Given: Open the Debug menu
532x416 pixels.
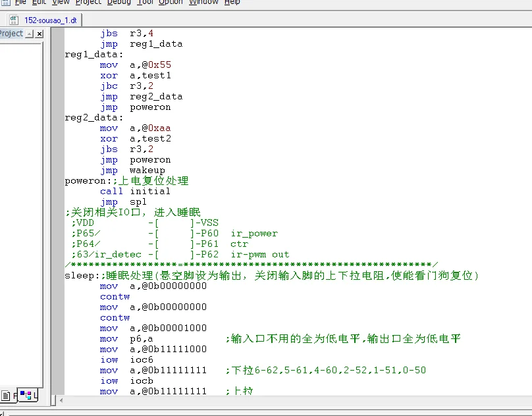Looking at the screenshot, I should (119, 3).
